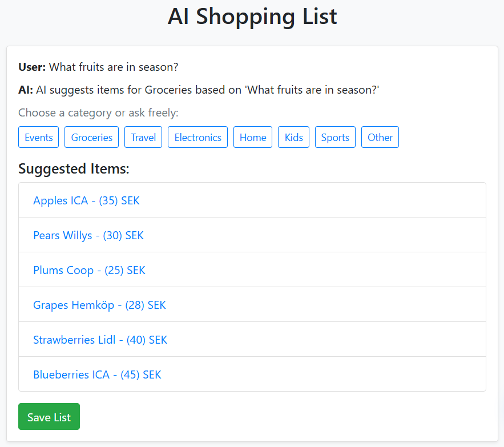Select the Sports category
Viewport: 504px width, 447px height.
tap(335, 137)
